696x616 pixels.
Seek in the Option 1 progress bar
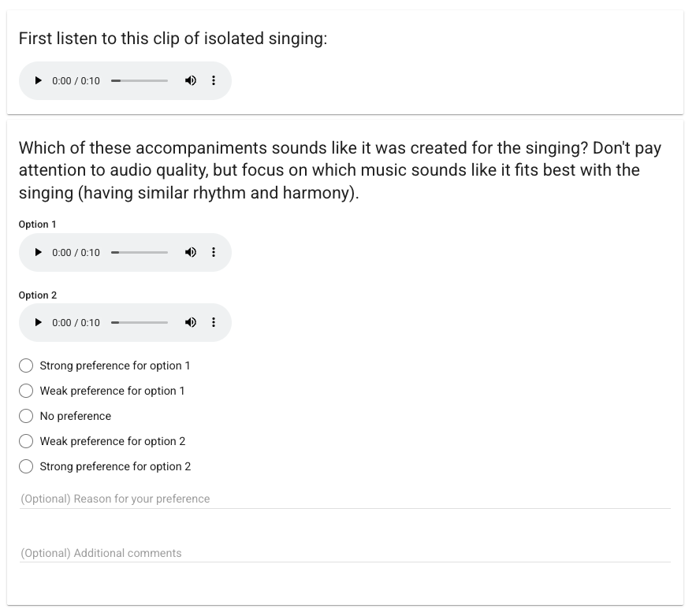(x=140, y=252)
